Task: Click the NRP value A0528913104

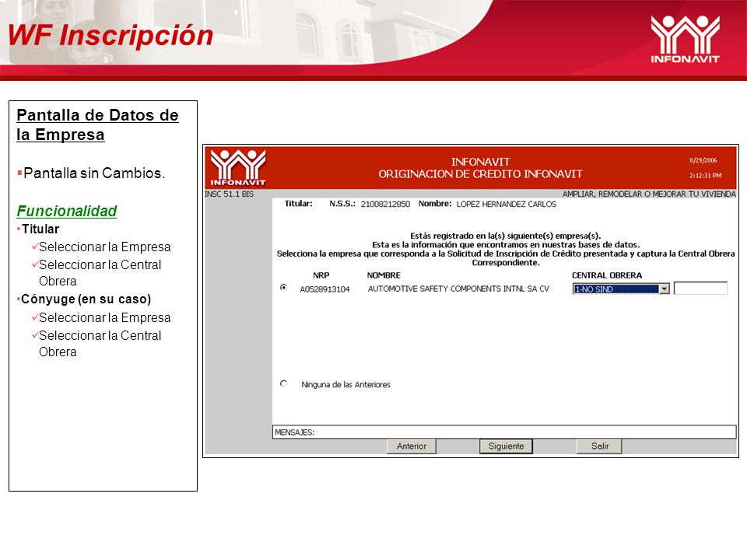Action: (324, 289)
